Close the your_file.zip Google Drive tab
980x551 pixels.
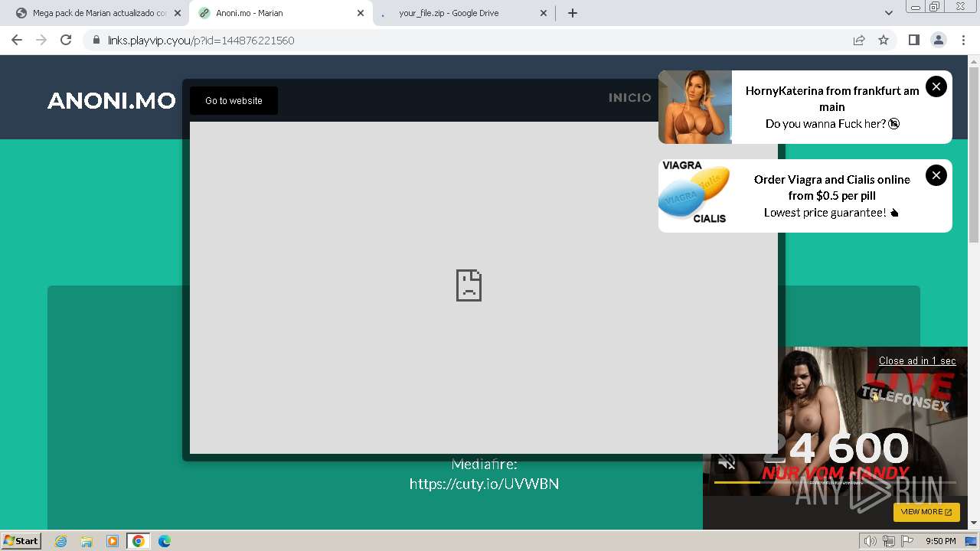click(x=544, y=13)
